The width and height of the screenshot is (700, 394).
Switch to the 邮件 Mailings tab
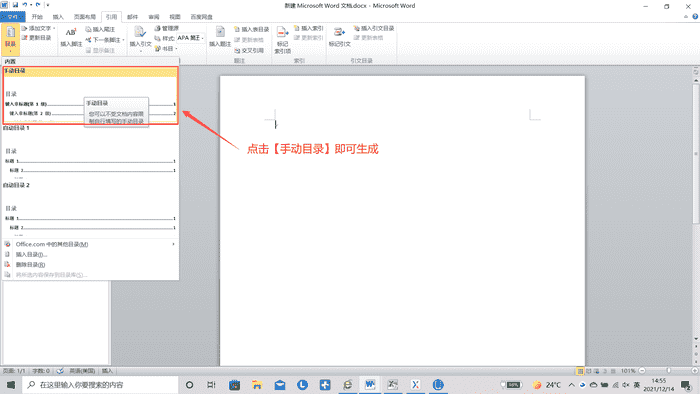[133, 17]
